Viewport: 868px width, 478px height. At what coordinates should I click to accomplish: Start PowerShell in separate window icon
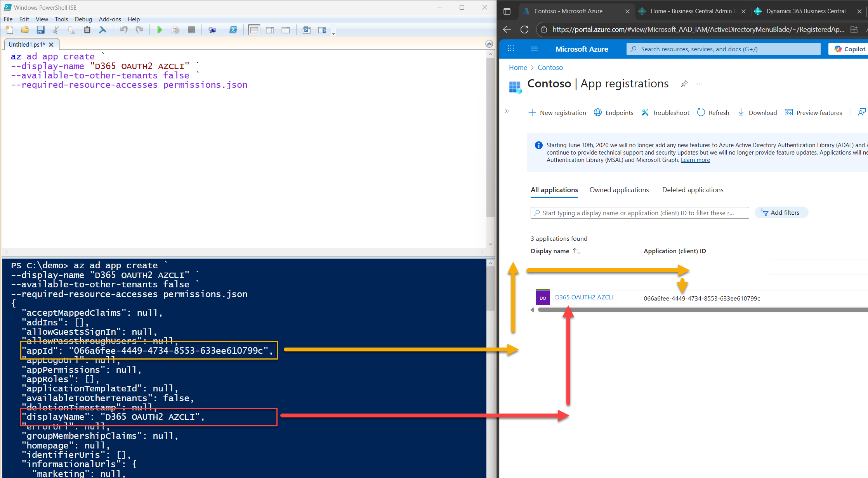click(233, 30)
